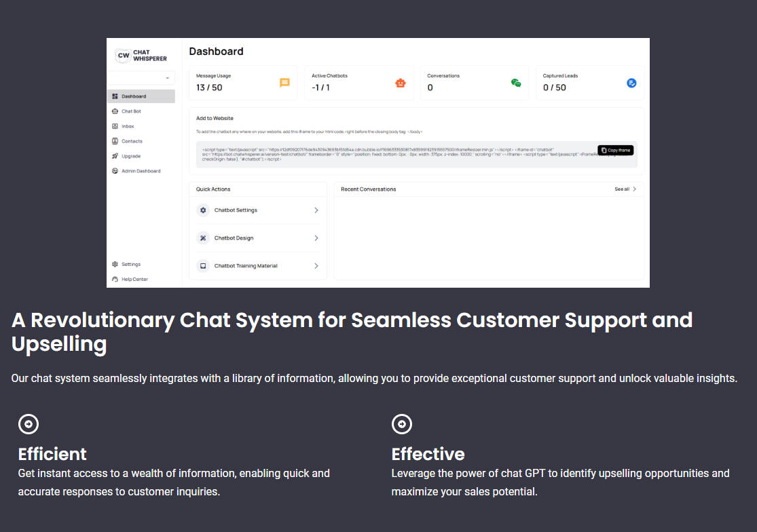Select Dashboard in the sidebar menu
The height and width of the screenshot is (532, 757).
click(x=141, y=96)
